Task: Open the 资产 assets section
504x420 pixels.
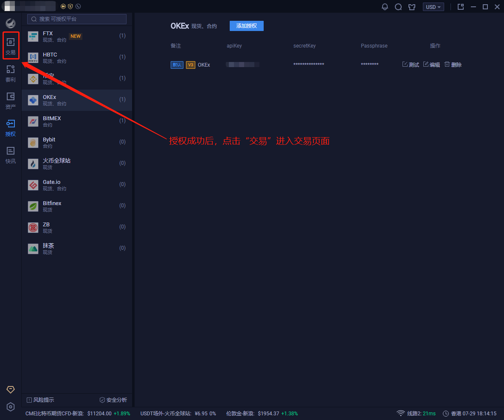Action: pyautogui.click(x=11, y=101)
